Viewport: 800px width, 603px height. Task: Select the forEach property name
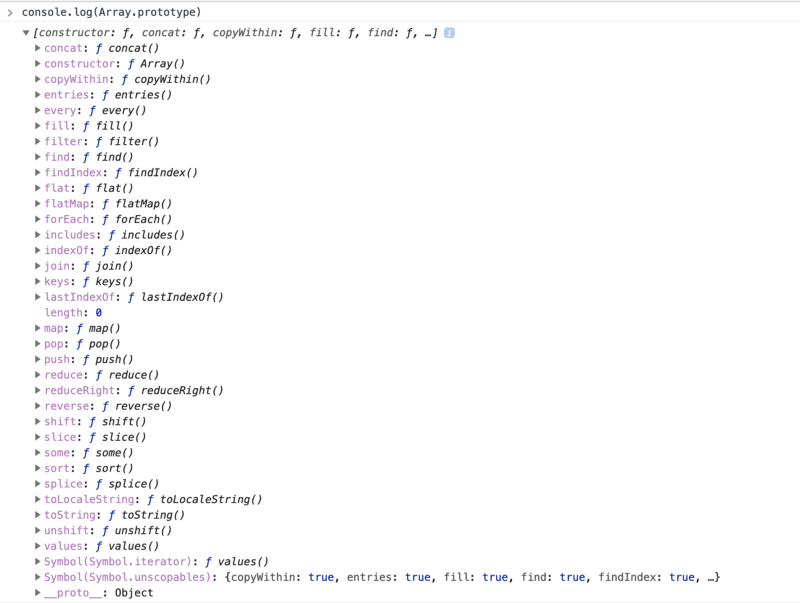(68, 219)
